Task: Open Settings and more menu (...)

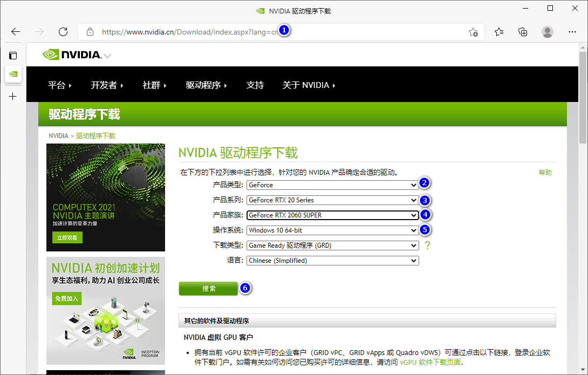Action: coord(572,32)
